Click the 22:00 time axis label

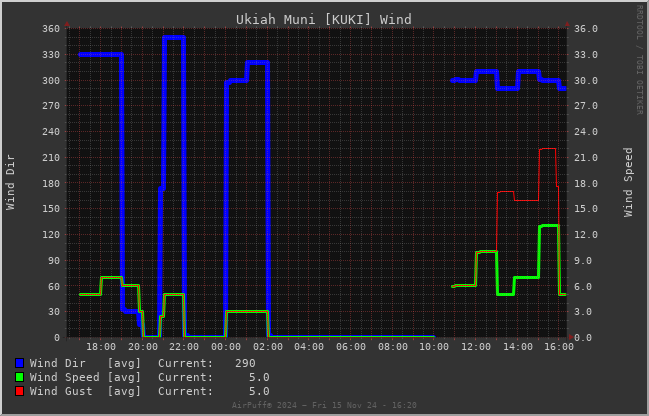coord(184,346)
